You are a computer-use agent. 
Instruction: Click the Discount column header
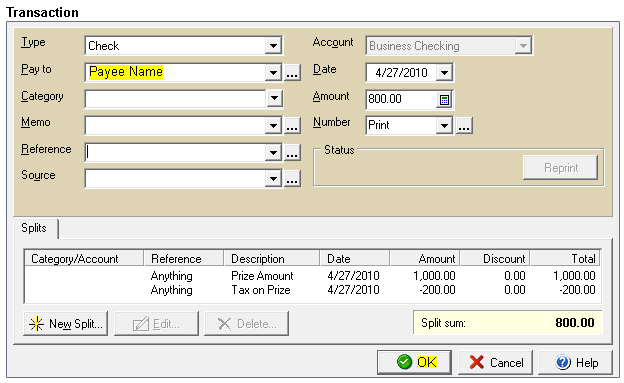pos(495,259)
